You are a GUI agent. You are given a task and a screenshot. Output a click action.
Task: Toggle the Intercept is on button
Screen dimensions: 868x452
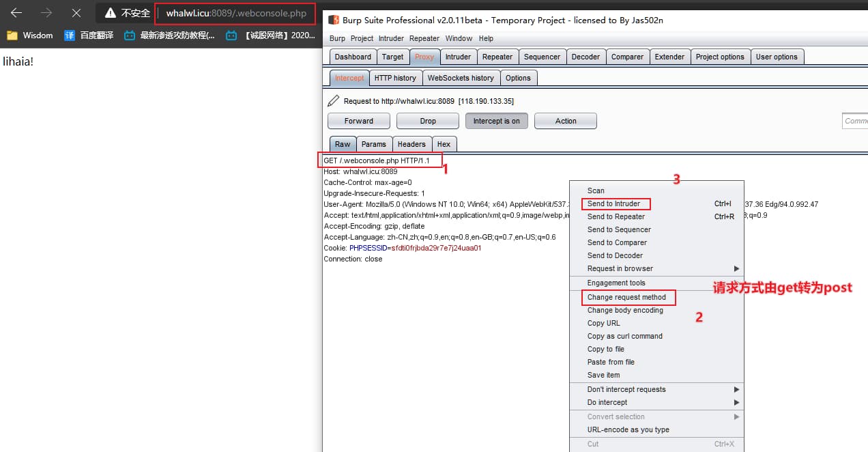pos(497,121)
